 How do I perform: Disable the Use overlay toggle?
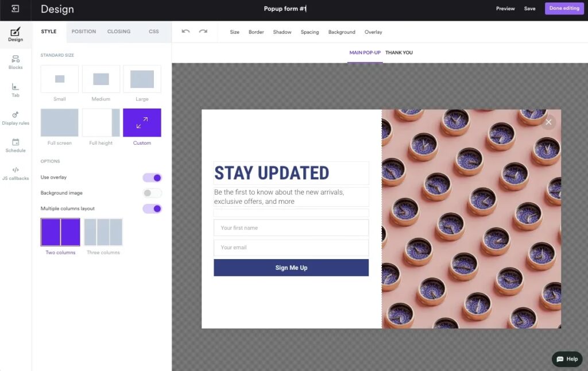pos(152,178)
